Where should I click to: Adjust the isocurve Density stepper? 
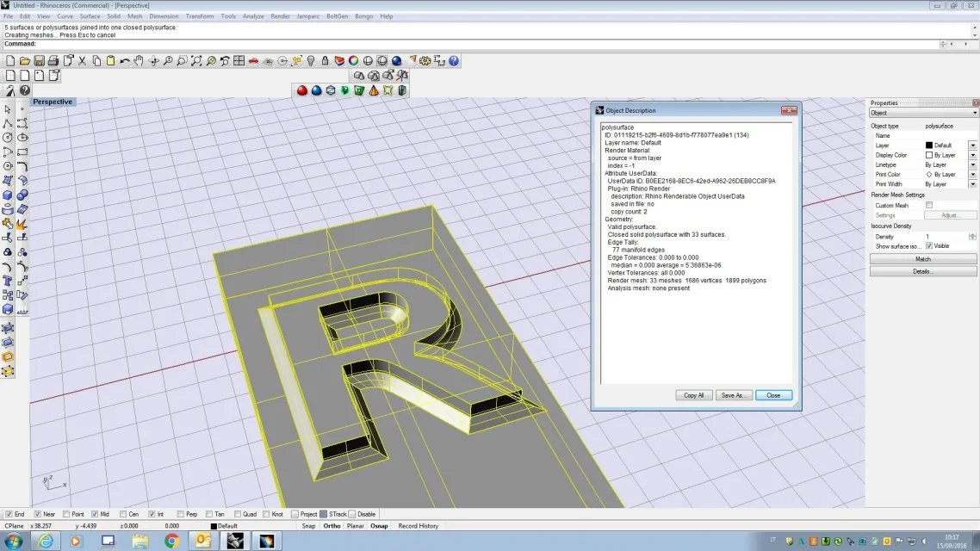pyautogui.click(x=972, y=237)
